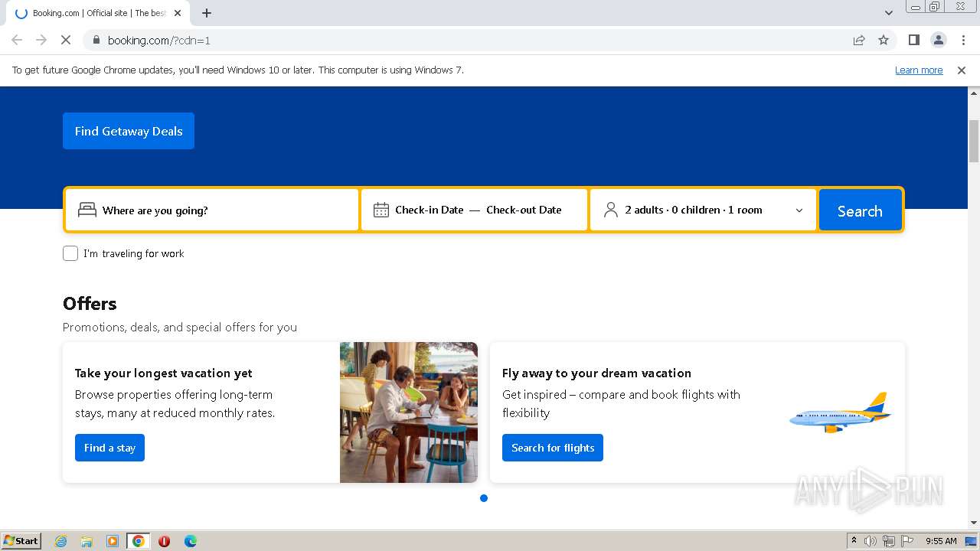This screenshot has width=980, height=551.
Task: Click the blue Search button
Action: click(x=860, y=210)
